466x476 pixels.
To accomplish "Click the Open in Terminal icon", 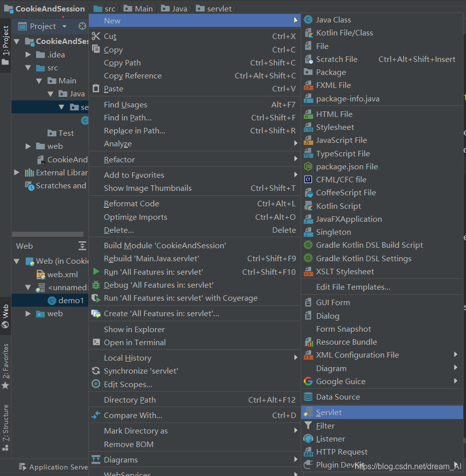I will [x=96, y=342].
